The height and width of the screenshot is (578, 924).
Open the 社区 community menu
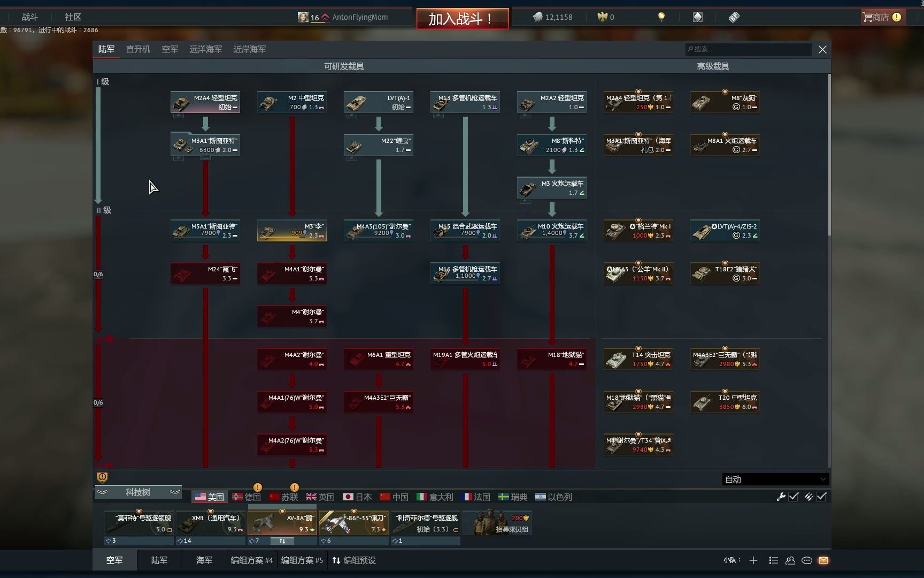point(73,17)
